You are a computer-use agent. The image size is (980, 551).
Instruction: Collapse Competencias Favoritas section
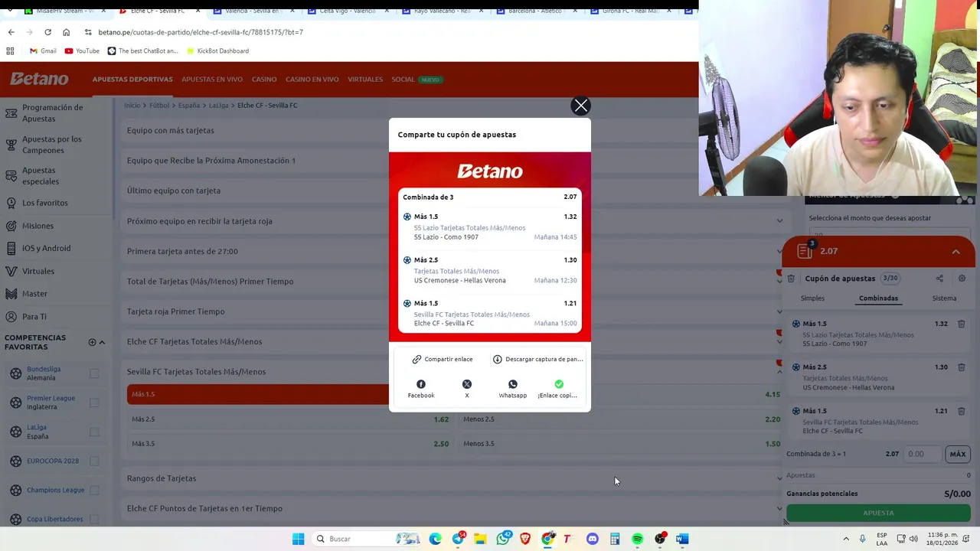(102, 342)
